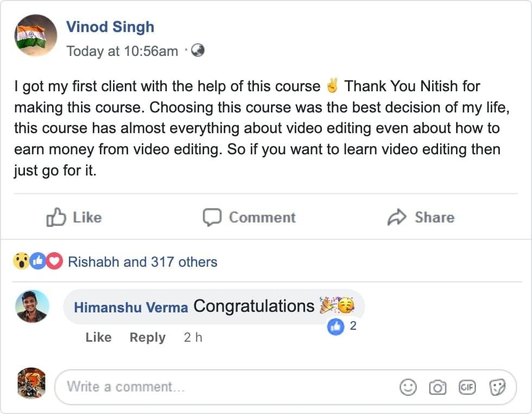This screenshot has width=532, height=414.
Task: Click the blue like reaction on comment
Action: (336, 326)
